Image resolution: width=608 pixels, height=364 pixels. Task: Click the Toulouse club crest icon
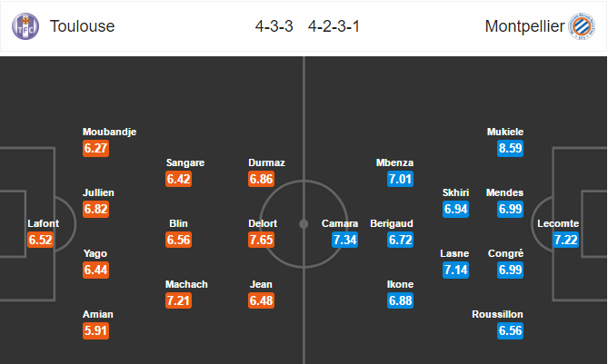point(25,26)
